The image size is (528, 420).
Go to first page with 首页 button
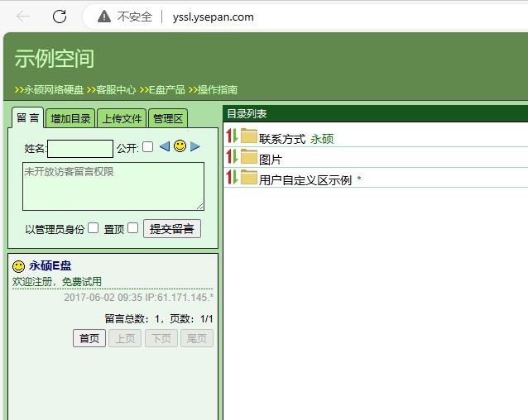(89, 338)
